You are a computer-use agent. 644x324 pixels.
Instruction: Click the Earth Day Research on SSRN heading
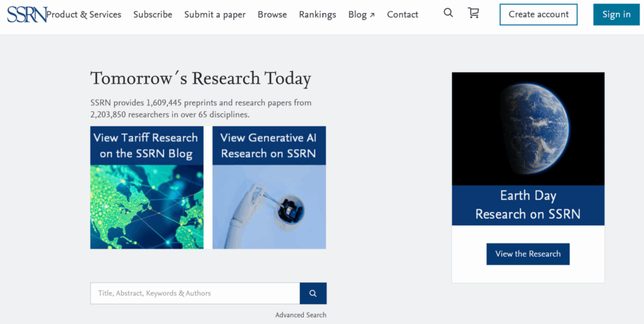pyautogui.click(x=528, y=205)
